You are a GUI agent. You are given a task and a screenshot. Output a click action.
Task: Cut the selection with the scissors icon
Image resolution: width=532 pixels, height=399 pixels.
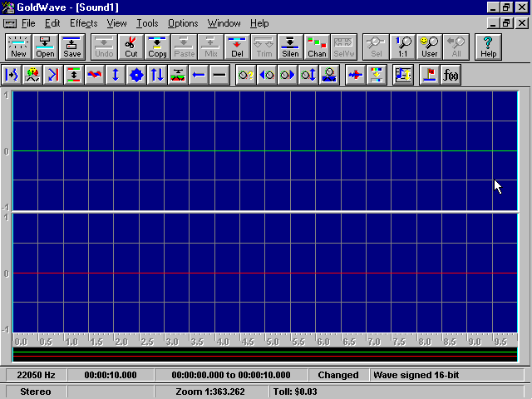(x=131, y=47)
